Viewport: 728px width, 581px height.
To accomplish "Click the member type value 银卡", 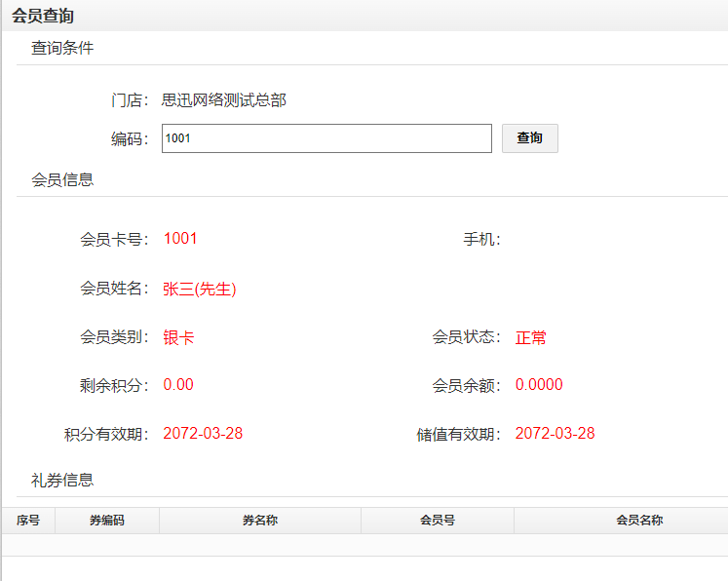I will 178,337.
